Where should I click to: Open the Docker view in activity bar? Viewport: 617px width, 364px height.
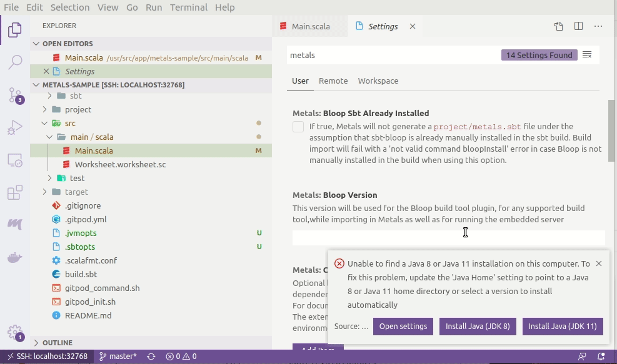tap(14, 257)
